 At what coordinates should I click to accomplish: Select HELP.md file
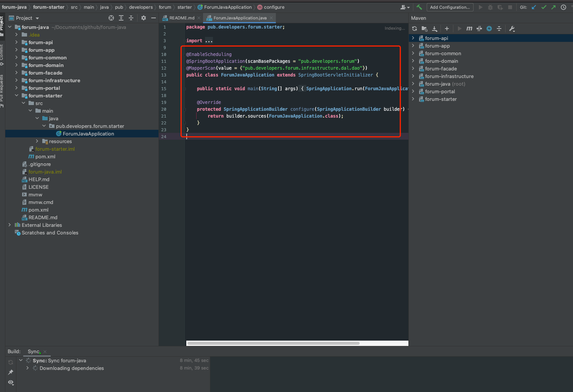click(x=39, y=179)
